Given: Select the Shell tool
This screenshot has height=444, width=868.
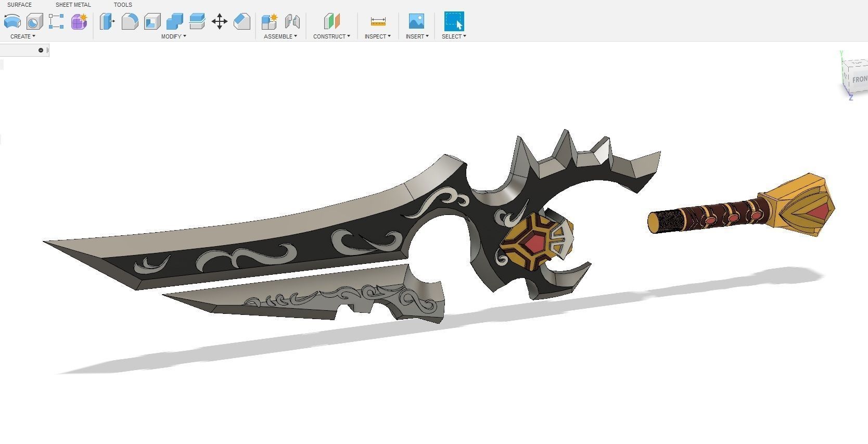Looking at the screenshot, I should click(x=152, y=21).
